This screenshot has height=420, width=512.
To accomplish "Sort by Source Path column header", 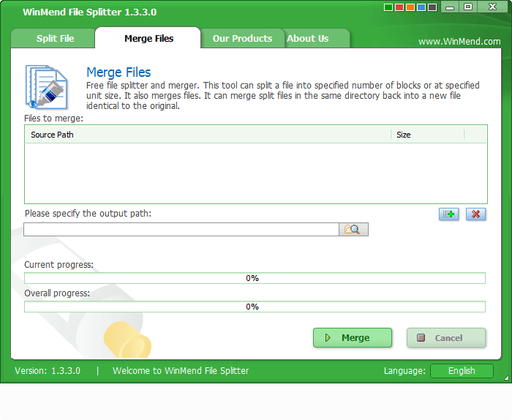I will click(x=208, y=135).
